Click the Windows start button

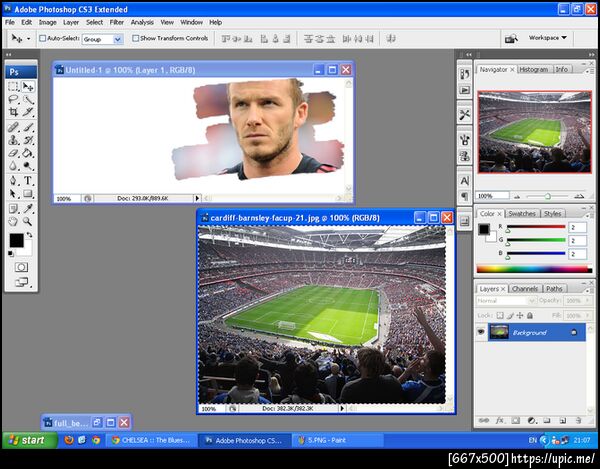30,440
